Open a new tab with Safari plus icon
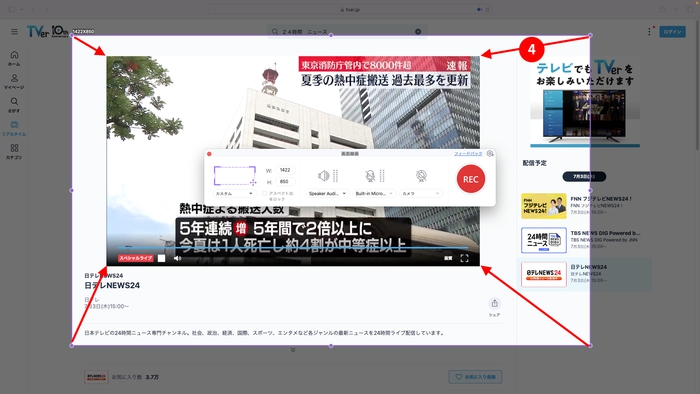700x394 pixels. [676, 9]
